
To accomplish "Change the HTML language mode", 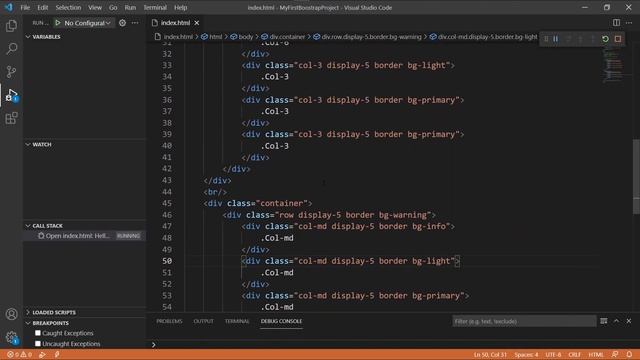I will tap(596, 355).
